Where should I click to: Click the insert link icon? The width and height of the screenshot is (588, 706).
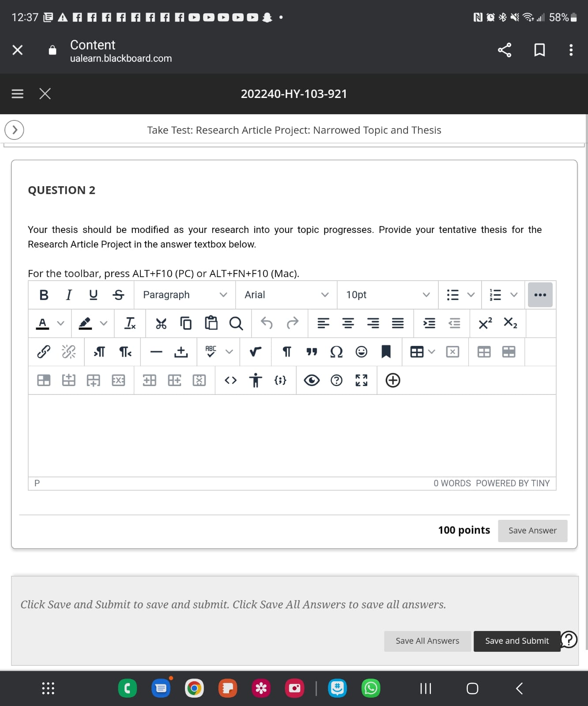43,352
